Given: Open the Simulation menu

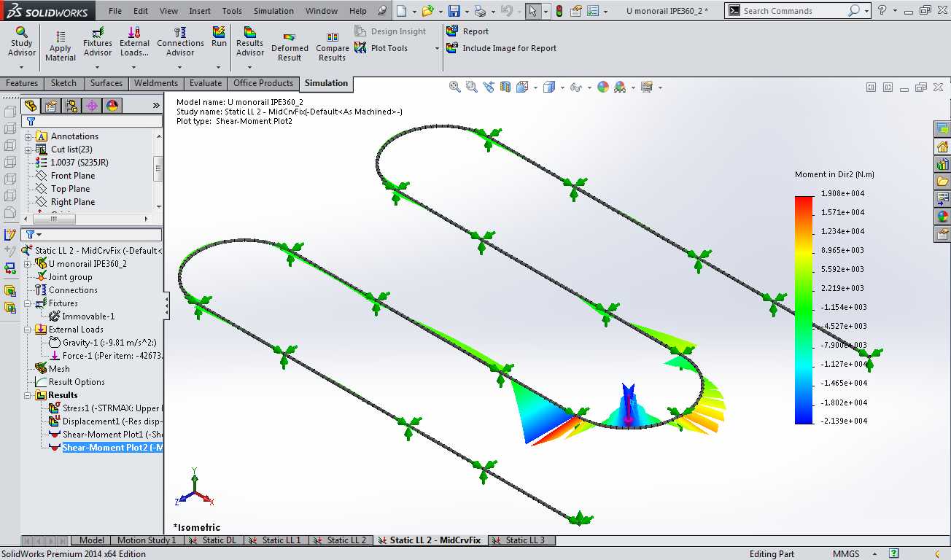Looking at the screenshot, I should click(x=273, y=11).
